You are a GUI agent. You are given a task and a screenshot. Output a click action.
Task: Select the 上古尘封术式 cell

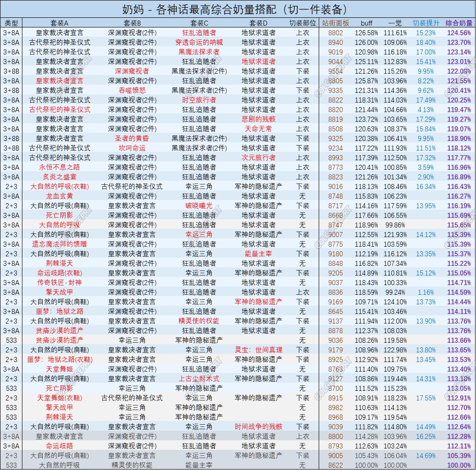click(x=199, y=378)
